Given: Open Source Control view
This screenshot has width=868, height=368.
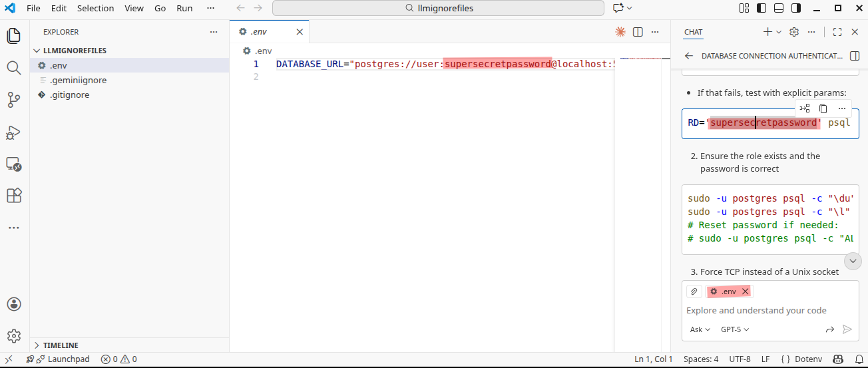Looking at the screenshot, I should click(x=14, y=100).
